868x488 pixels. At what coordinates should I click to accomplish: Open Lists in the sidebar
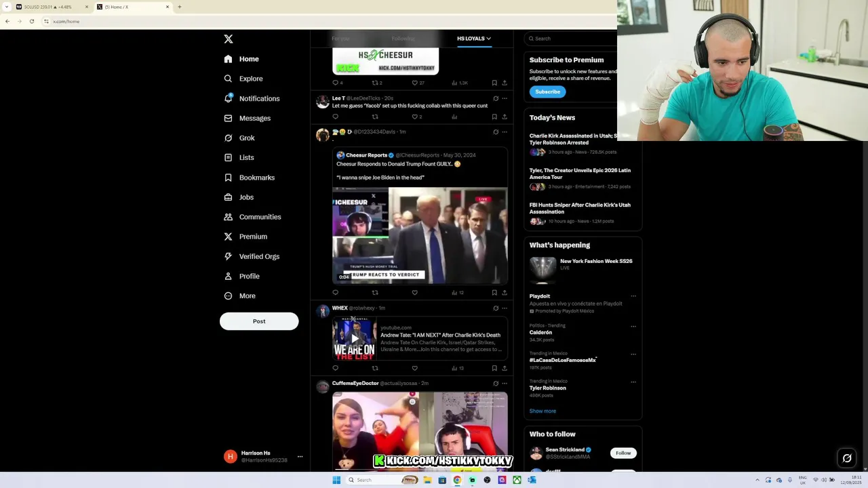239,157
